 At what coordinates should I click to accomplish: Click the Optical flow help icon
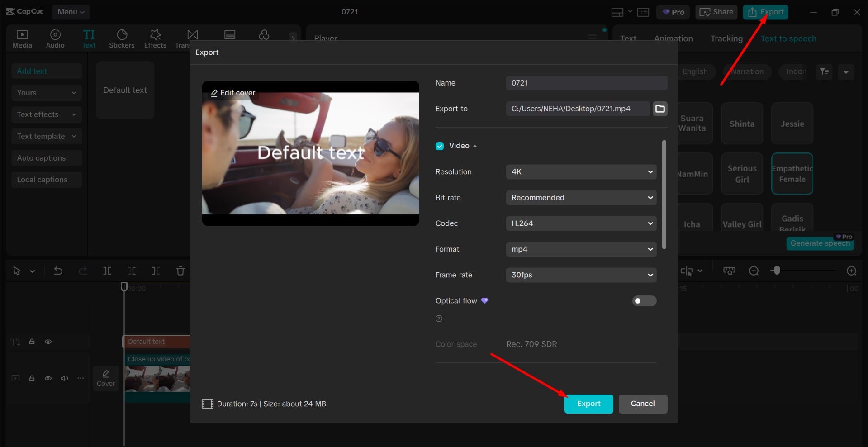point(439,319)
